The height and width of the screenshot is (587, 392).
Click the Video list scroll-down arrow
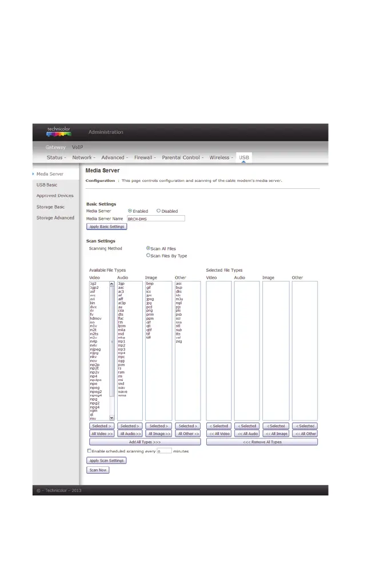[x=111, y=418]
